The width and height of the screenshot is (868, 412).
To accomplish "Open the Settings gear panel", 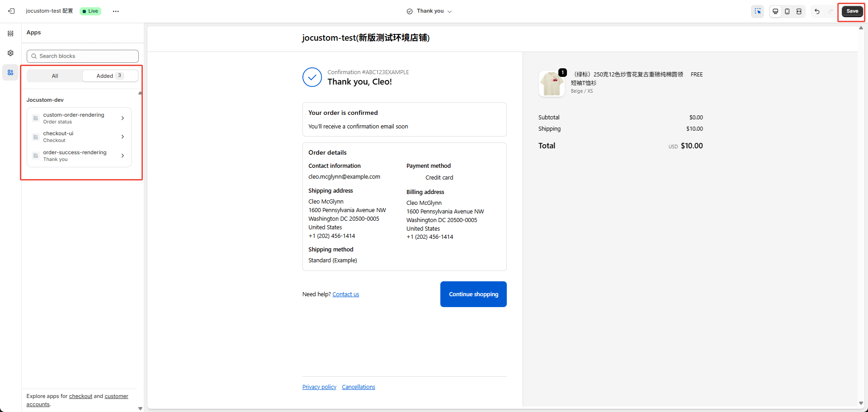I will 10,53.
